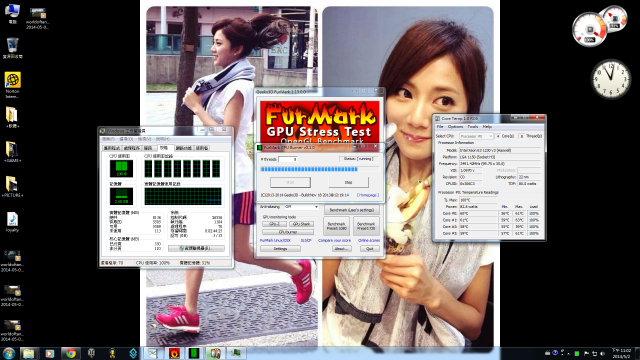Image resolution: width=640 pixels, height=360 pixels.
Task: Open the SLI/CF link in FurMark
Action: click(306, 241)
